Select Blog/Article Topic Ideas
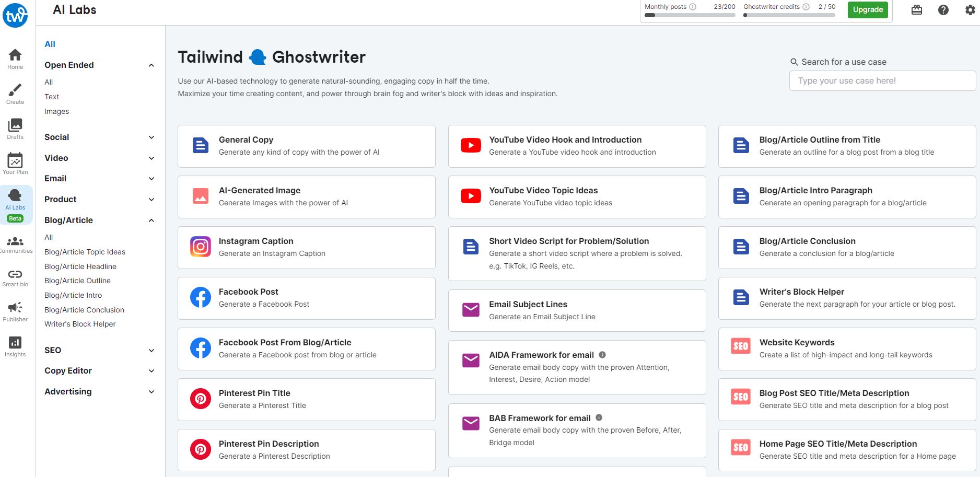980x477 pixels. (85, 252)
